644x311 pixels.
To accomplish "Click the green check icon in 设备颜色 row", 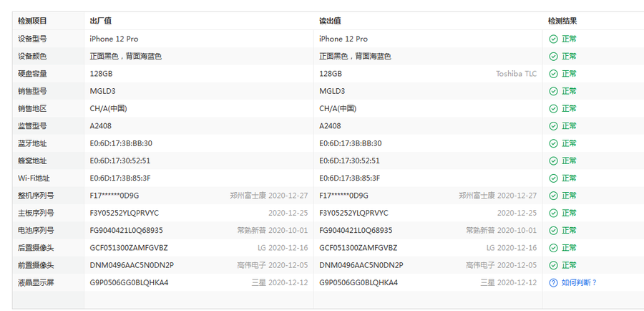I will click(x=553, y=57).
